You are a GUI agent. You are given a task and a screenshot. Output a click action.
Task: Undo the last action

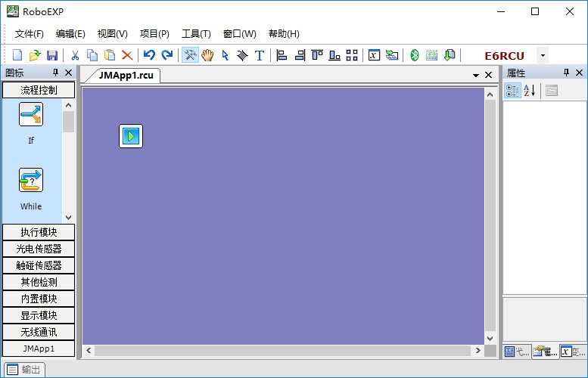(x=149, y=55)
